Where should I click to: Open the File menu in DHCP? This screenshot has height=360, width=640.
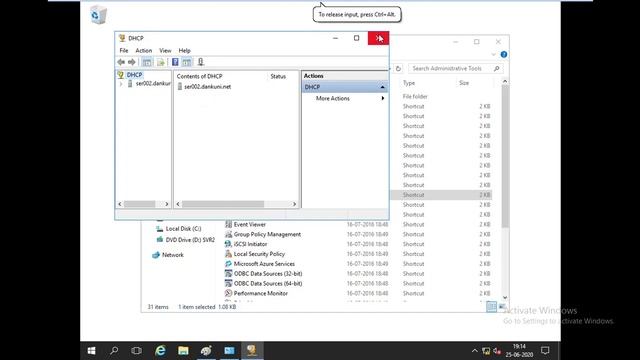click(x=124, y=51)
